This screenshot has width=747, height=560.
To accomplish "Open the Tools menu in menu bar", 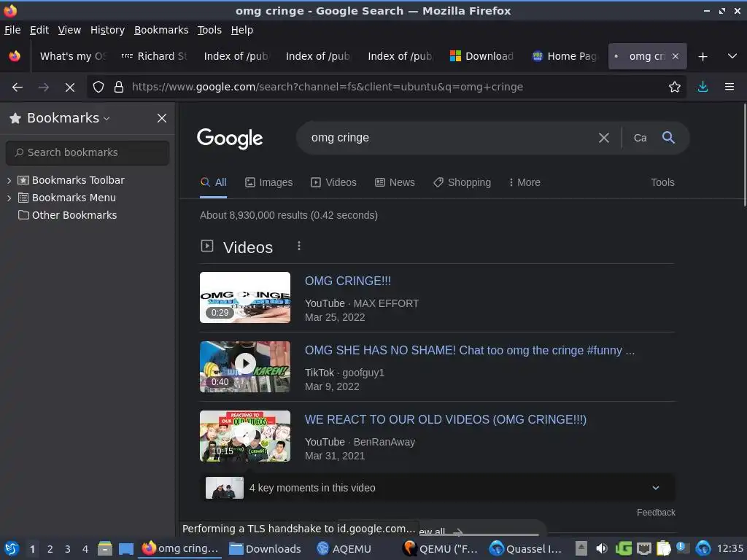I will pos(209,30).
